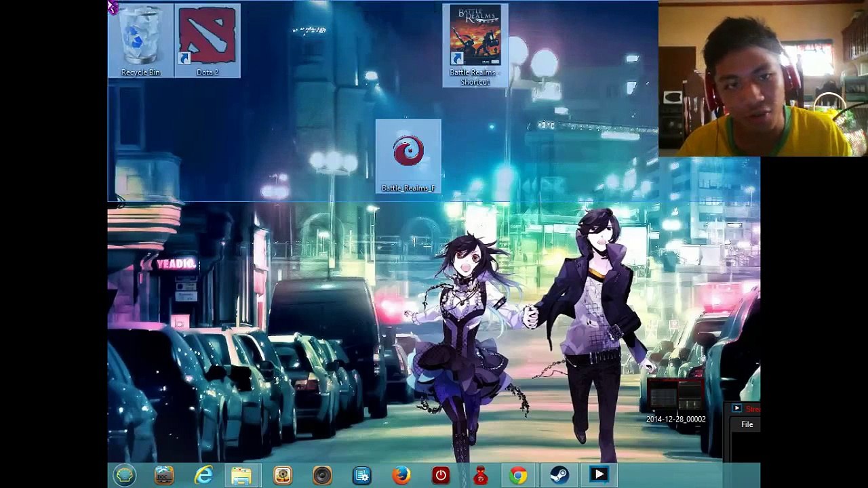Open the DOC app in taskbar
This screenshot has height=488, width=868.
coord(164,475)
